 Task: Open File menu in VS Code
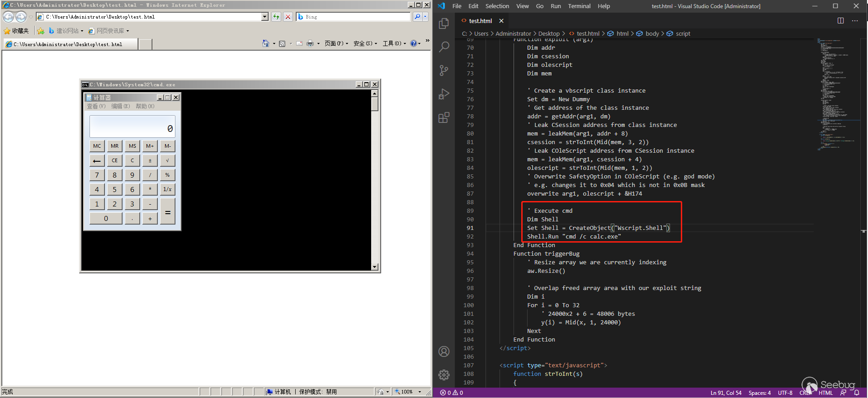pyautogui.click(x=457, y=6)
